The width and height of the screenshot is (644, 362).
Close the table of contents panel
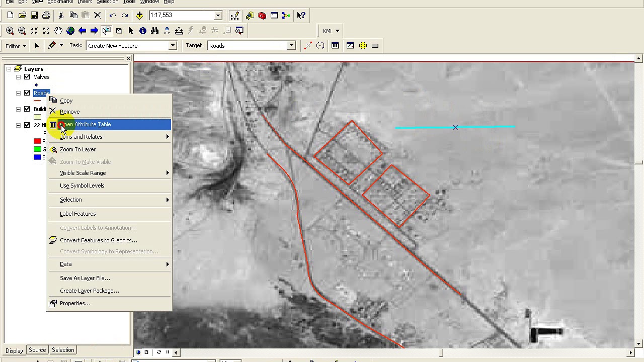pos(128,59)
